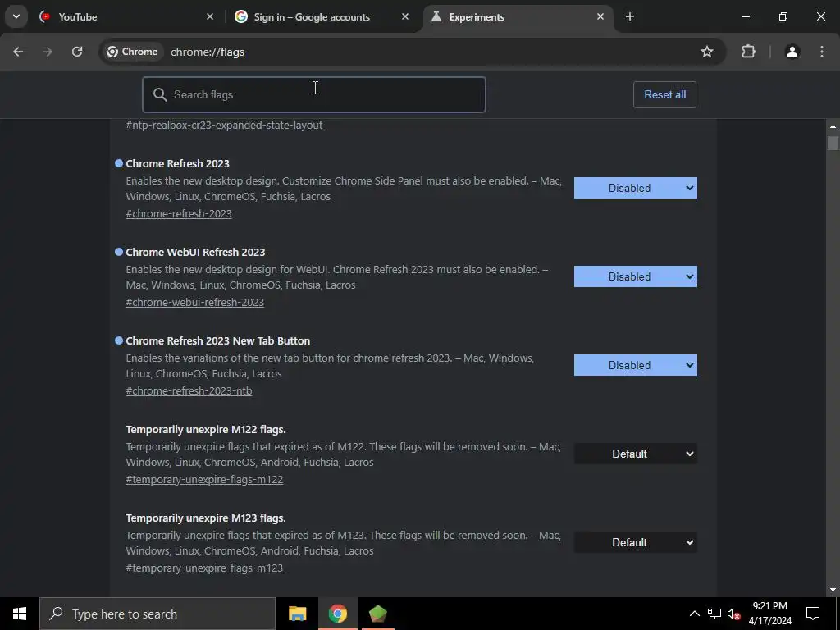Open Chrome WebUI Refresh 2023 dropdown
840x630 pixels.
[x=636, y=276]
